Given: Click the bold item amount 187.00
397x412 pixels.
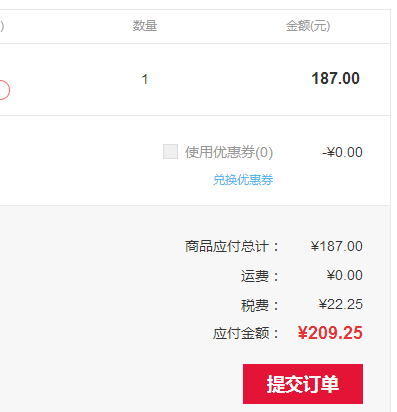Looking at the screenshot, I should click(x=335, y=79).
